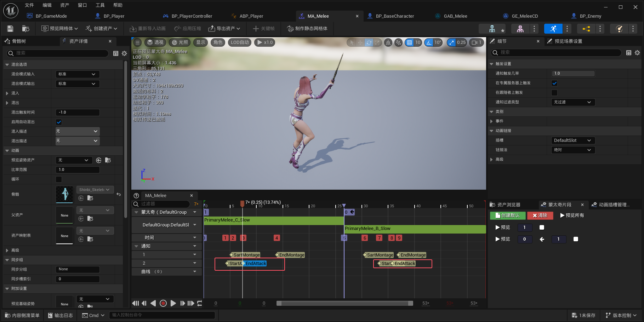Click the red Clear button
This screenshot has height=322, width=644.
coord(540,215)
